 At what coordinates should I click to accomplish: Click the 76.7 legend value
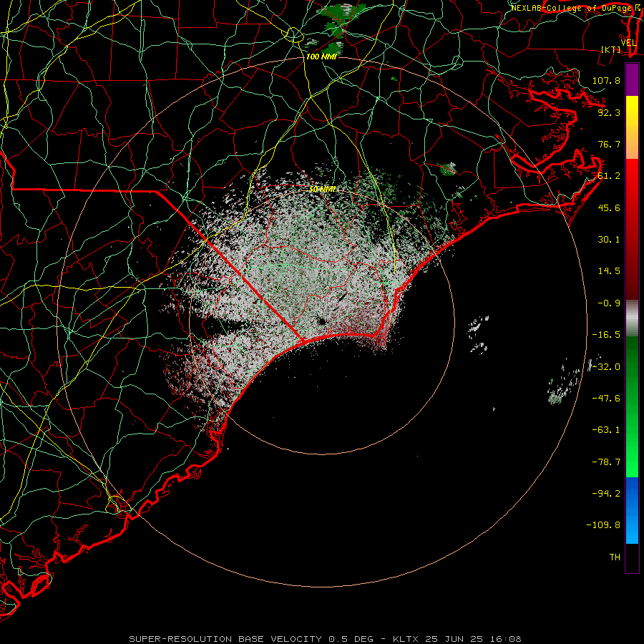click(609, 144)
